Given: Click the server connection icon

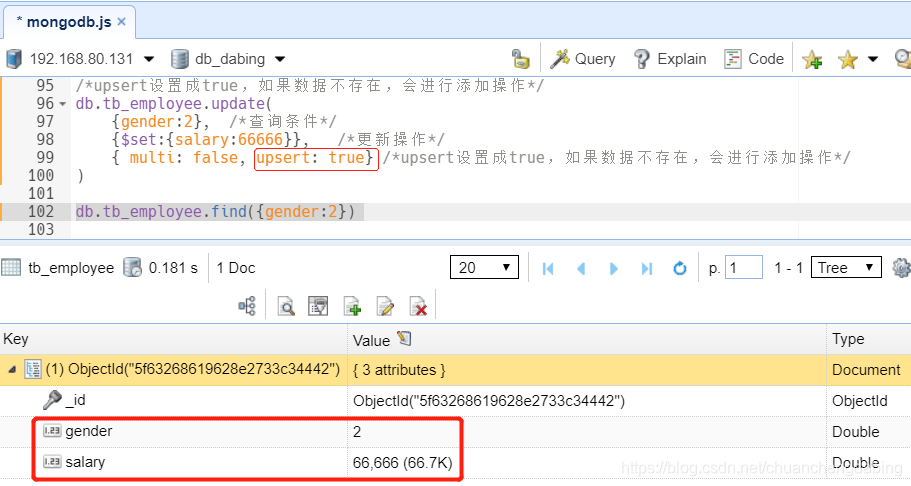Looking at the screenshot, I should pyautogui.click(x=14, y=59).
